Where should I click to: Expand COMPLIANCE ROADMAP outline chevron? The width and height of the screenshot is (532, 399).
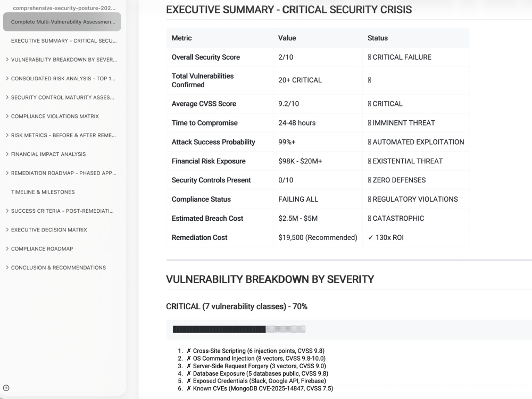tap(7, 248)
